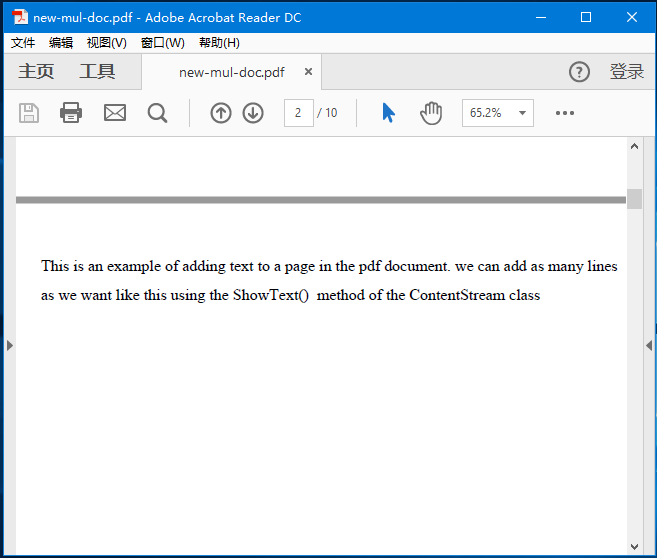
Task: Click the '/ 10' total pages label
Action: [x=327, y=113]
